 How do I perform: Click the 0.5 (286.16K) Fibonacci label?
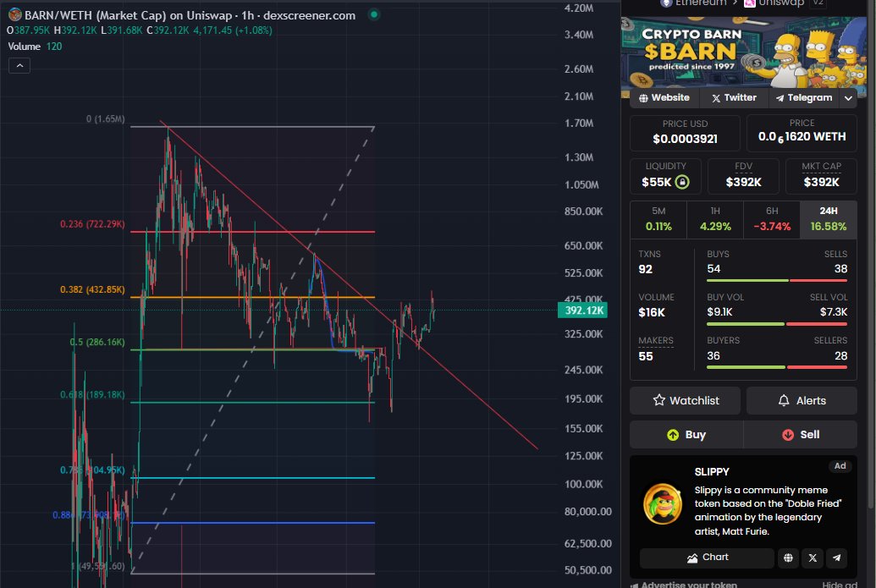click(97, 342)
